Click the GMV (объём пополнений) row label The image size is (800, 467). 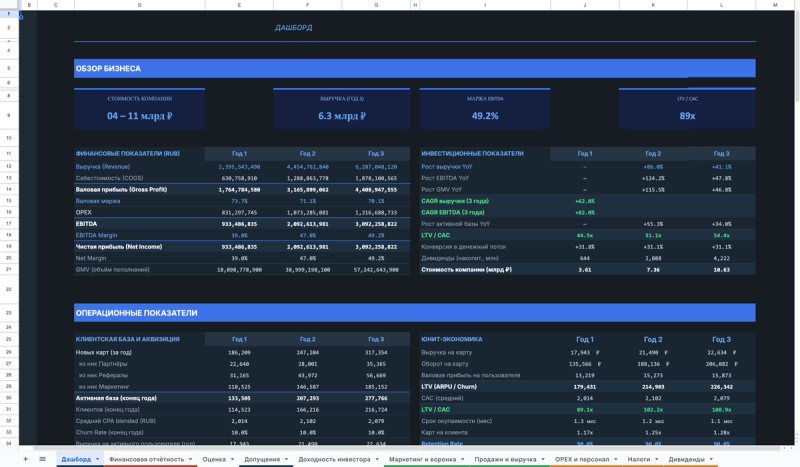112,269
